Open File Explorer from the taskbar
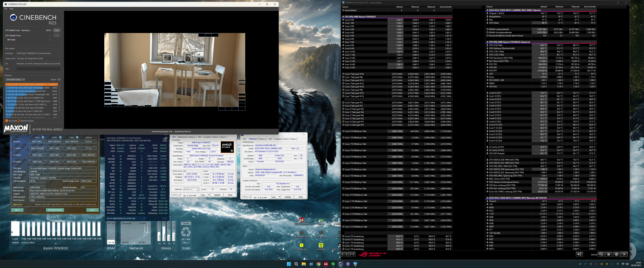The height and width of the screenshot is (268, 644). [x=304, y=264]
